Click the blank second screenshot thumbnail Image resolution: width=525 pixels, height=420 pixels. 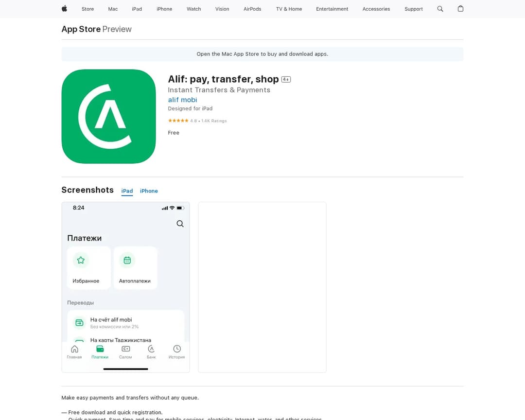(262, 287)
